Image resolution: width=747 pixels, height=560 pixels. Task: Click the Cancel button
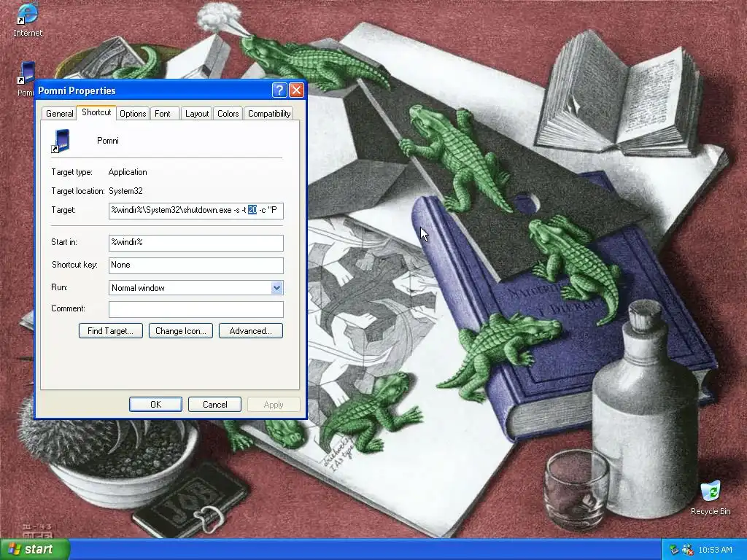215,404
